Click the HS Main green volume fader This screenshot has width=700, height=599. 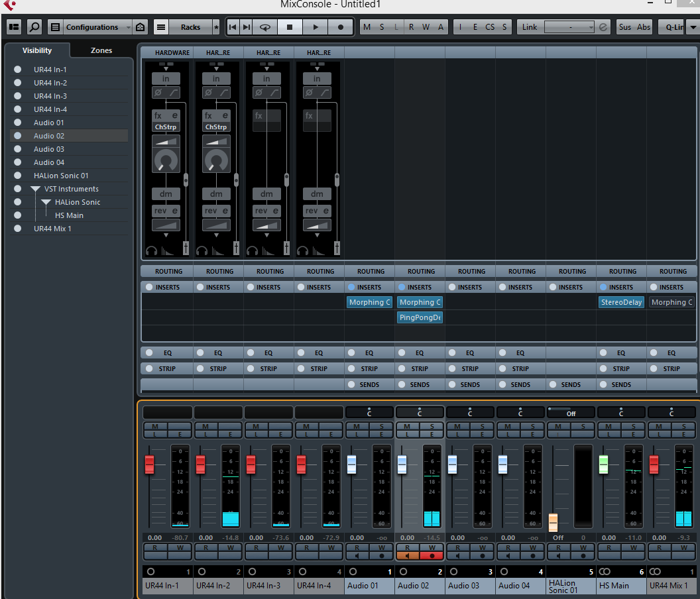pos(603,464)
